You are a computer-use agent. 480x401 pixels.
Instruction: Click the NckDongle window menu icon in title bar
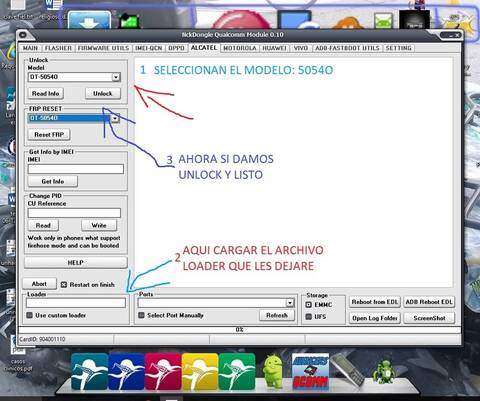coord(23,35)
